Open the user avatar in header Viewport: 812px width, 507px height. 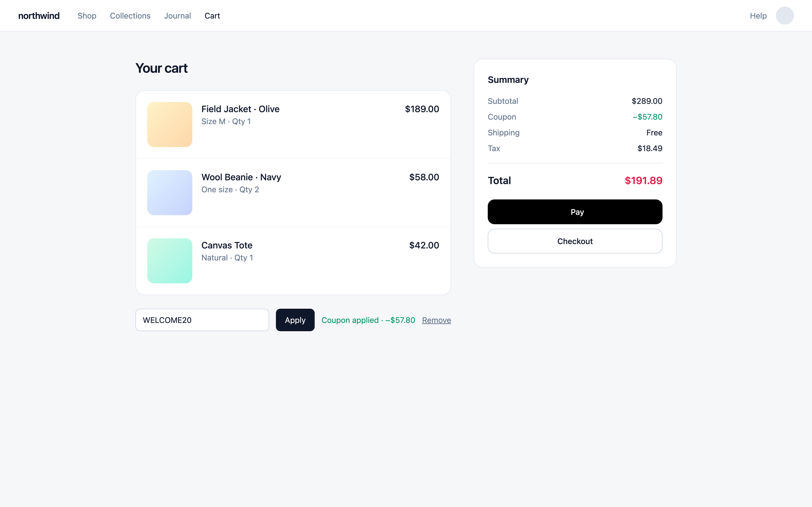784,16
